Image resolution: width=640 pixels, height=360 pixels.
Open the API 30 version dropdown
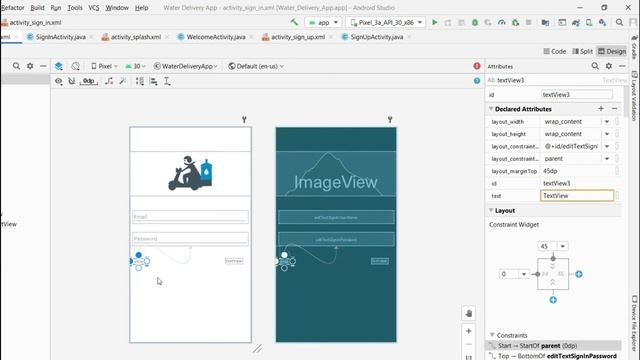[135, 66]
